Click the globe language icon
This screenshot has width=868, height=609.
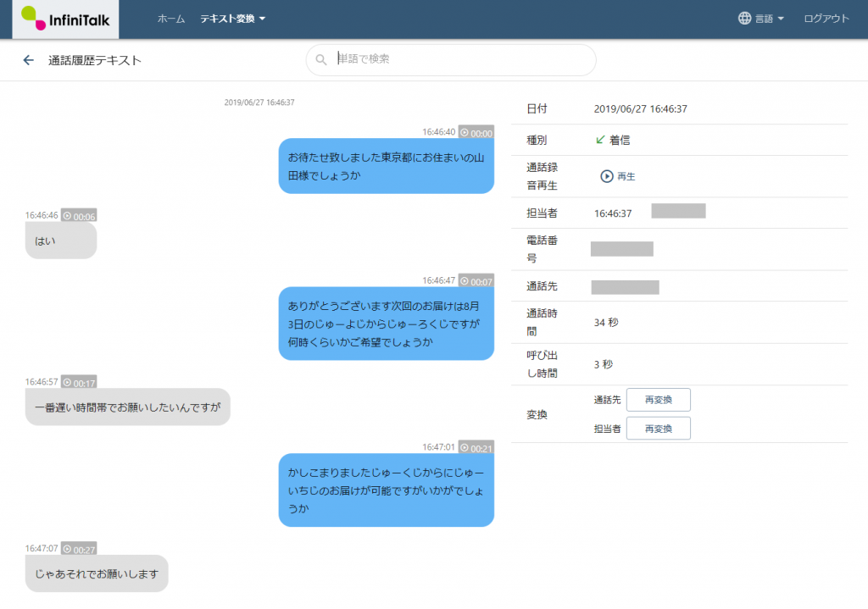click(x=745, y=19)
